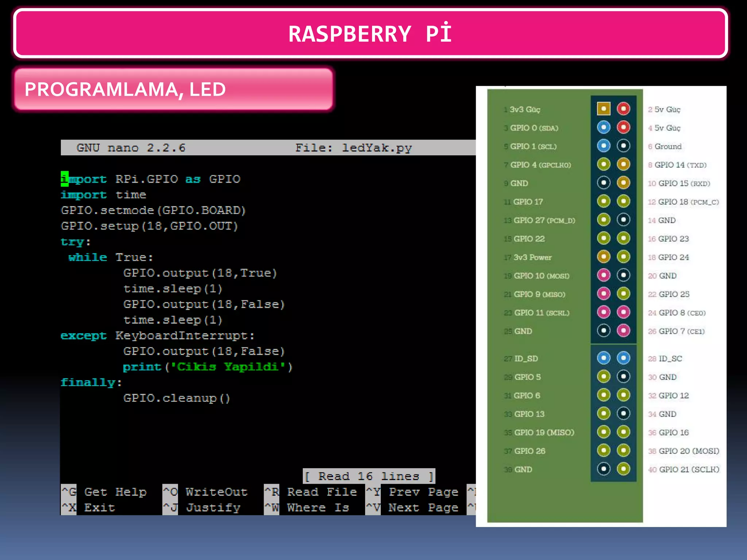Click the label '32 GPIO 12'
747x560 pixels.
(x=668, y=396)
